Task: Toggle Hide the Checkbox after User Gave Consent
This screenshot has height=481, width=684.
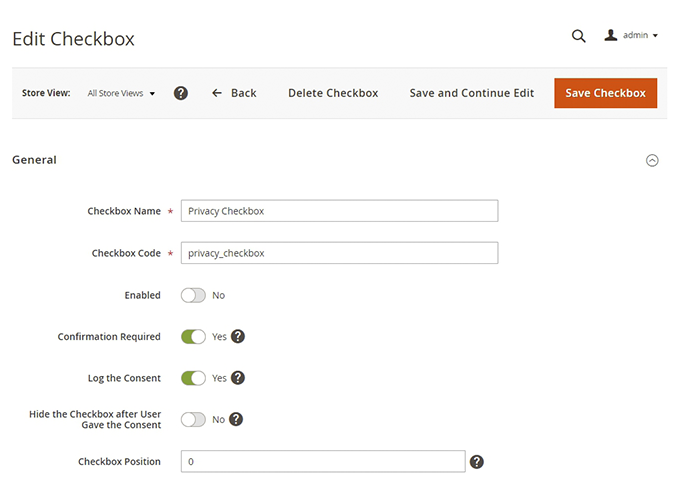Action: tap(193, 419)
